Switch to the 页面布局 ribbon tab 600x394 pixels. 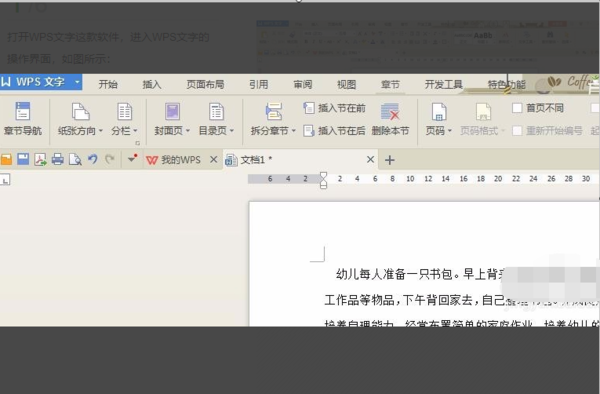pyautogui.click(x=205, y=84)
